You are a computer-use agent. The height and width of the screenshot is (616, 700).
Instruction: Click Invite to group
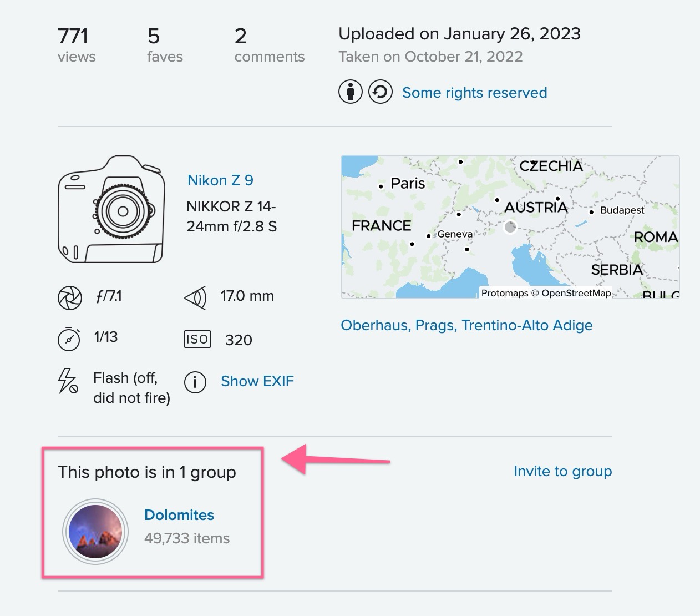click(x=562, y=471)
